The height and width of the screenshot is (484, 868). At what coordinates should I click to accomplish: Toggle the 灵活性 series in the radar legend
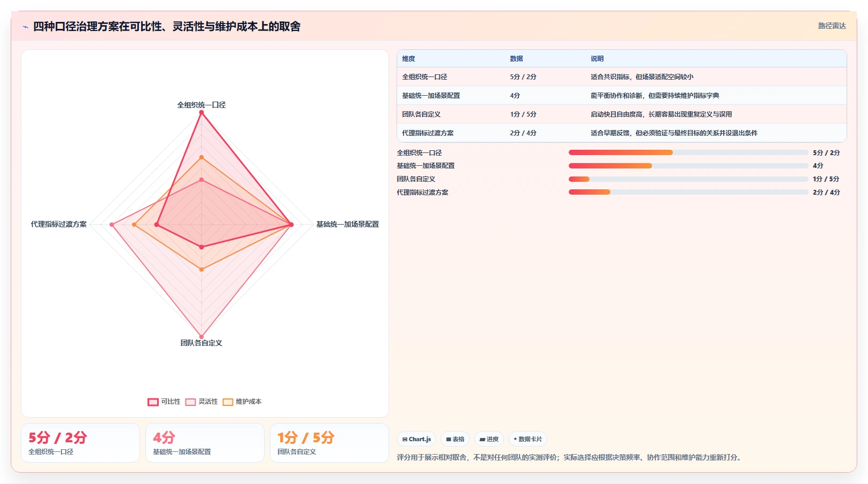[201, 402]
